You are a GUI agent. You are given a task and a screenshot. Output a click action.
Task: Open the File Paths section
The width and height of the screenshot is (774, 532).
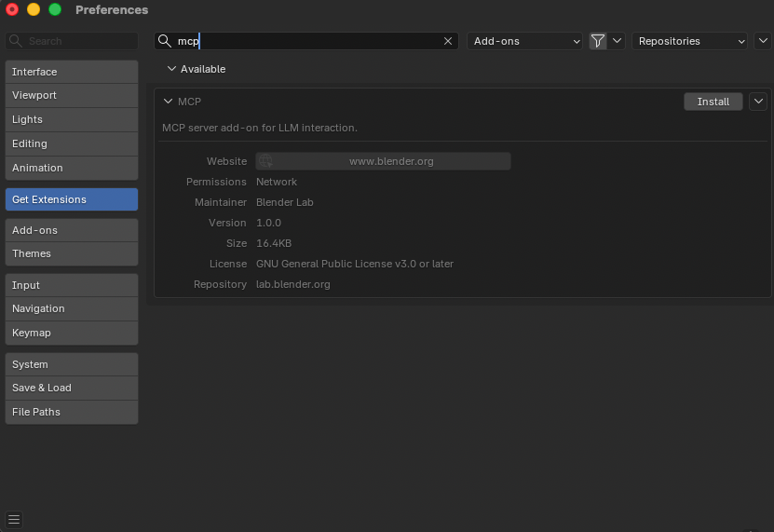click(72, 413)
